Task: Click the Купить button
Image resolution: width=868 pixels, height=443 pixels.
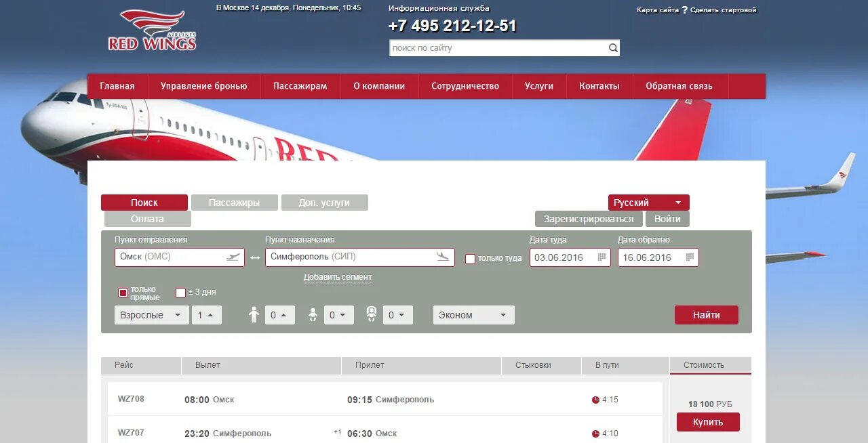Action: [708, 422]
